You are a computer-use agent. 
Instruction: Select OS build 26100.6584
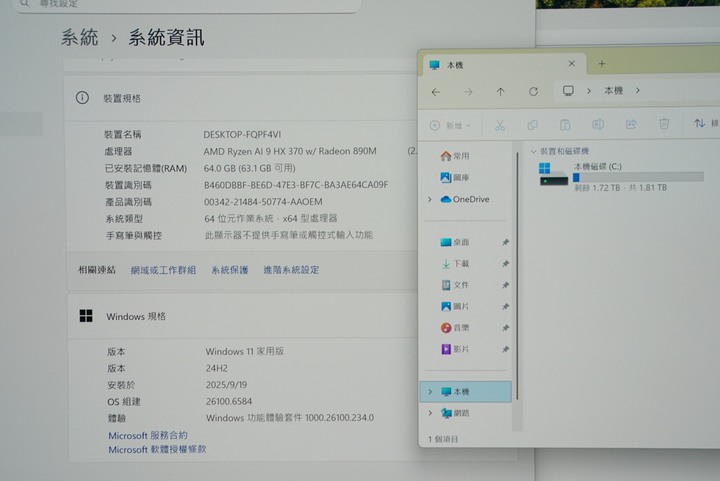(229, 402)
